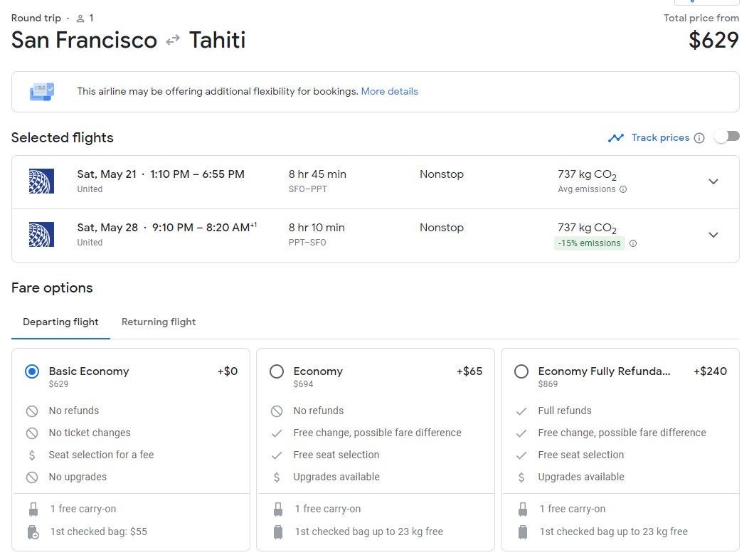Click the booking flexibility ticket icon
754x560 pixels.
click(41, 92)
